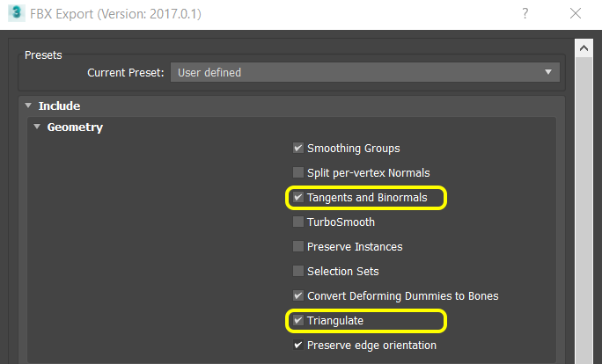Close the FBX Export dialog
Image resolution: width=602 pixels, height=364 pixels.
(x=576, y=14)
